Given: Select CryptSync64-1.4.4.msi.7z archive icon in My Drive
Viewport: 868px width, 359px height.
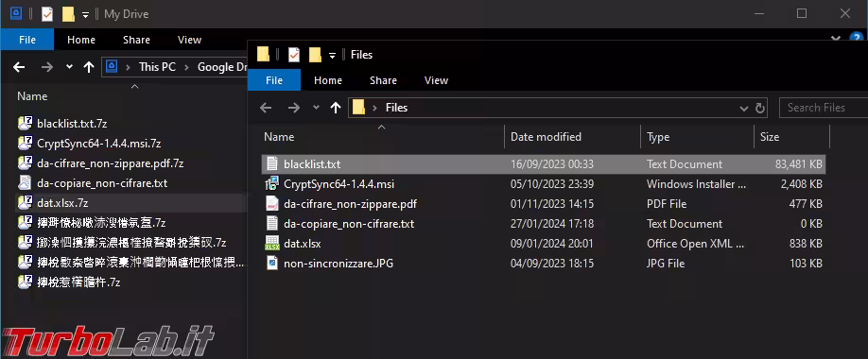Looking at the screenshot, I should point(25,144).
